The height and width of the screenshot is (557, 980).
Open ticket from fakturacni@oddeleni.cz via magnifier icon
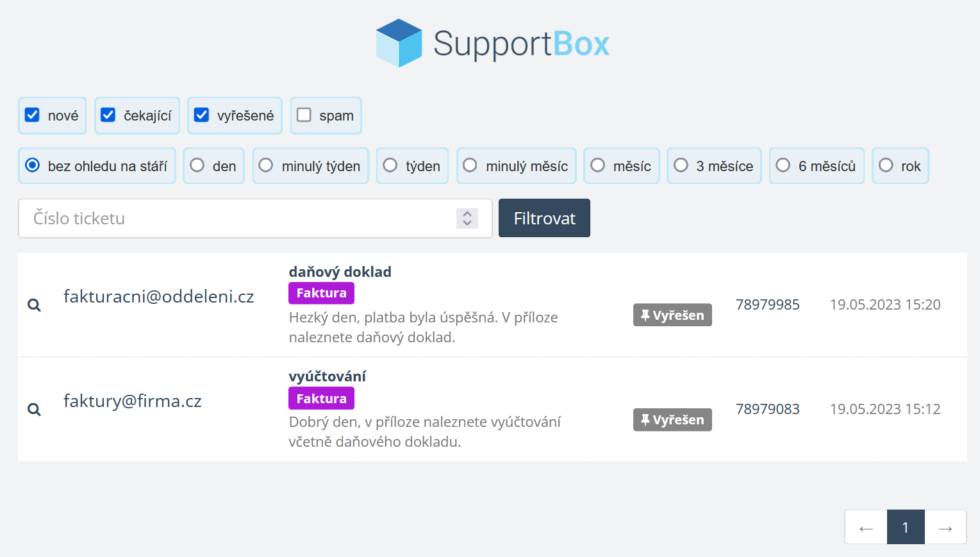pyautogui.click(x=35, y=305)
